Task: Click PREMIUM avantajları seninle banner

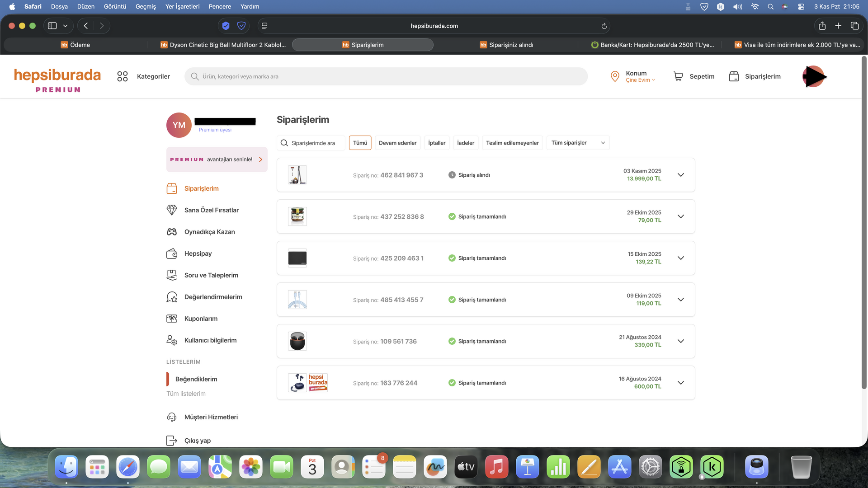Action: 217,160
